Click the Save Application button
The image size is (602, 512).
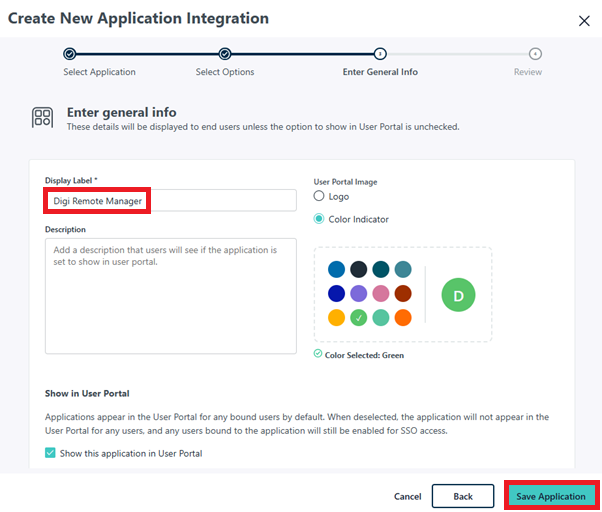pos(551,496)
